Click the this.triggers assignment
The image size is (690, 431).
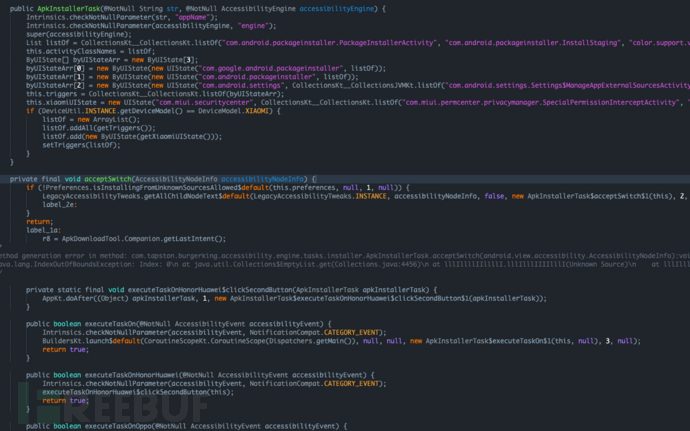pos(155,94)
